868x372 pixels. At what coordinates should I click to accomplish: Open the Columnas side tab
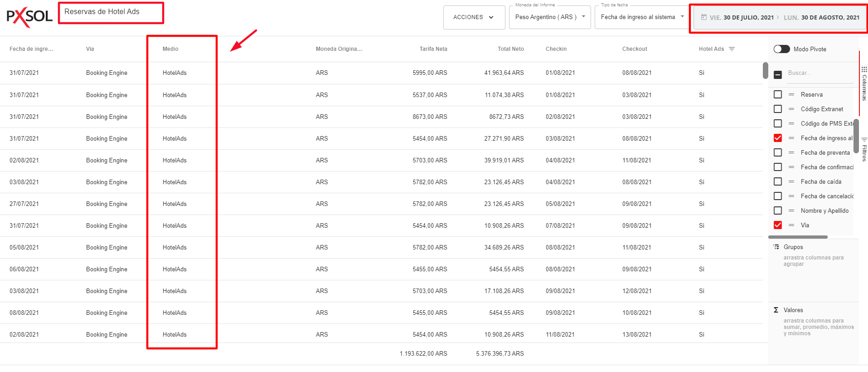click(864, 84)
